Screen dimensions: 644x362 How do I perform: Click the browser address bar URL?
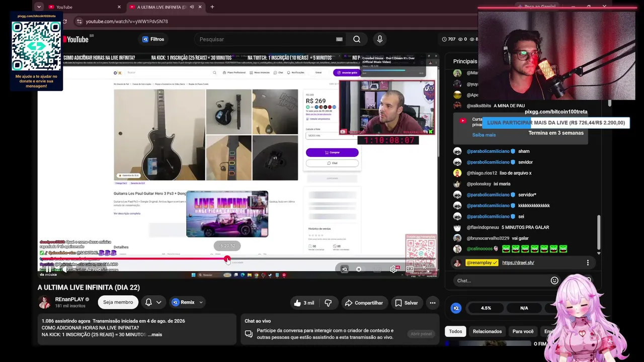(x=127, y=22)
